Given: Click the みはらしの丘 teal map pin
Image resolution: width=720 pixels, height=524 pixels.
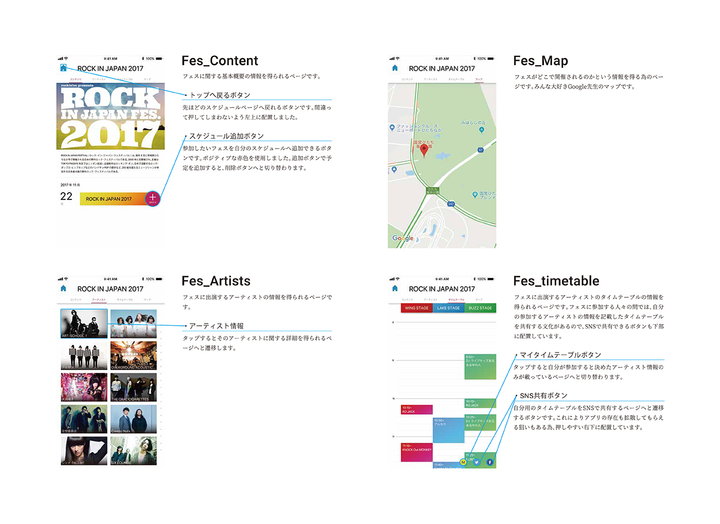Looking at the screenshot, I should tap(481, 130).
